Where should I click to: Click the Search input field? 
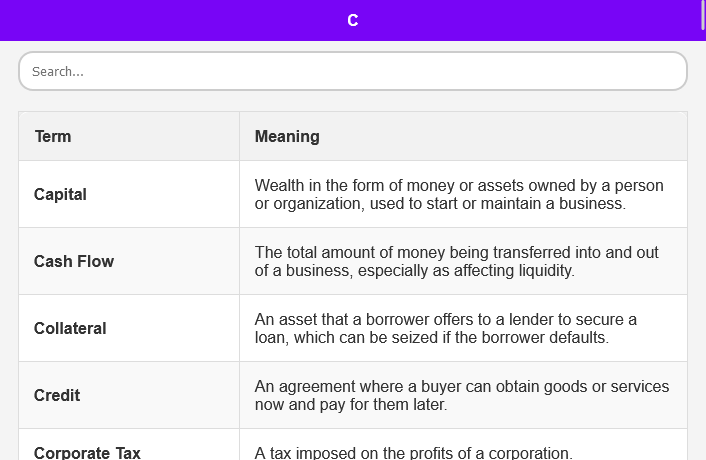(353, 71)
